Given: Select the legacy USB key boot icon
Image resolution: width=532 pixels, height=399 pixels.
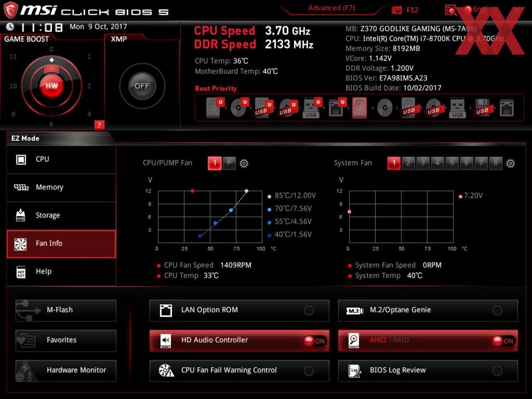Looking at the screenshot, I should (x=458, y=108).
